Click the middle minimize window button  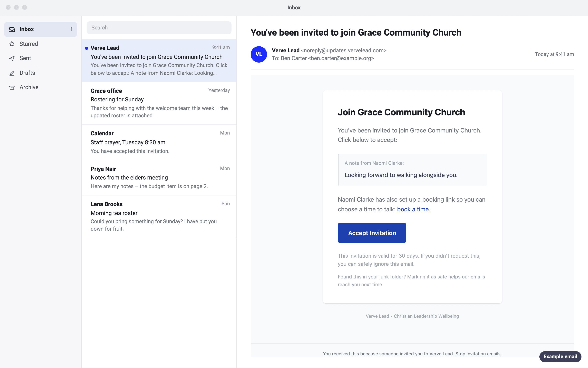(16, 7)
